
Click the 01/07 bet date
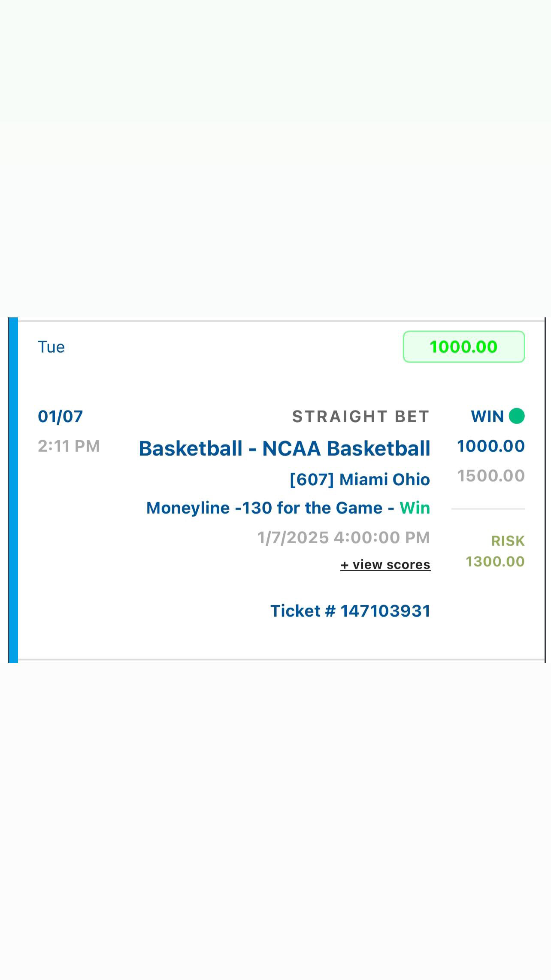(x=61, y=416)
